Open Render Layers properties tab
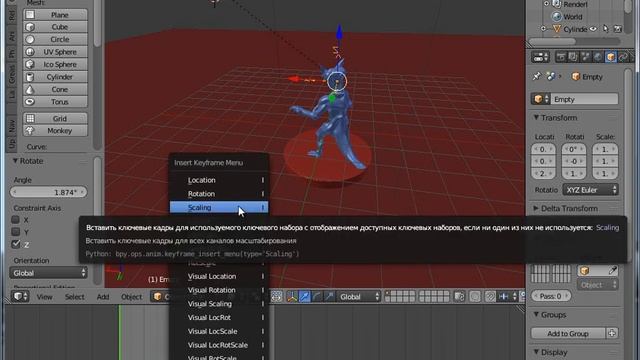640x360 pixels. coord(573,57)
